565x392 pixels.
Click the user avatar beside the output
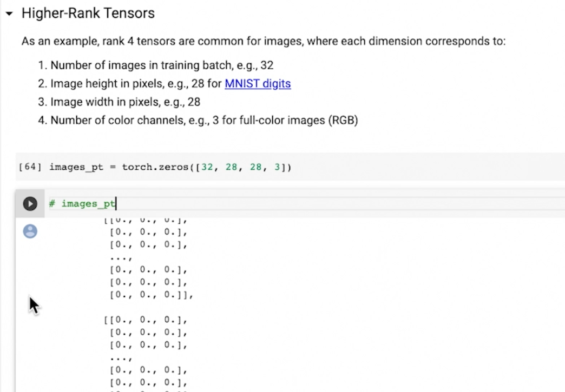pyautogui.click(x=30, y=231)
